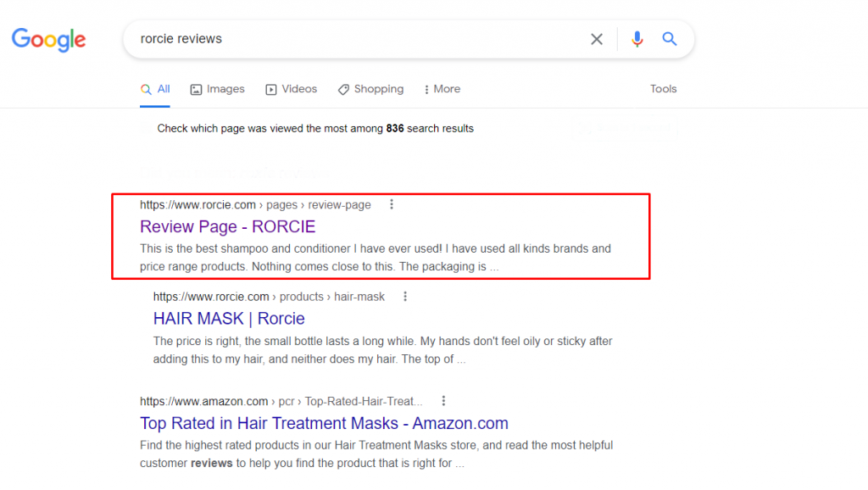Click the blue magnifier search icon
The height and width of the screenshot is (490, 868).
(x=670, y=39)
